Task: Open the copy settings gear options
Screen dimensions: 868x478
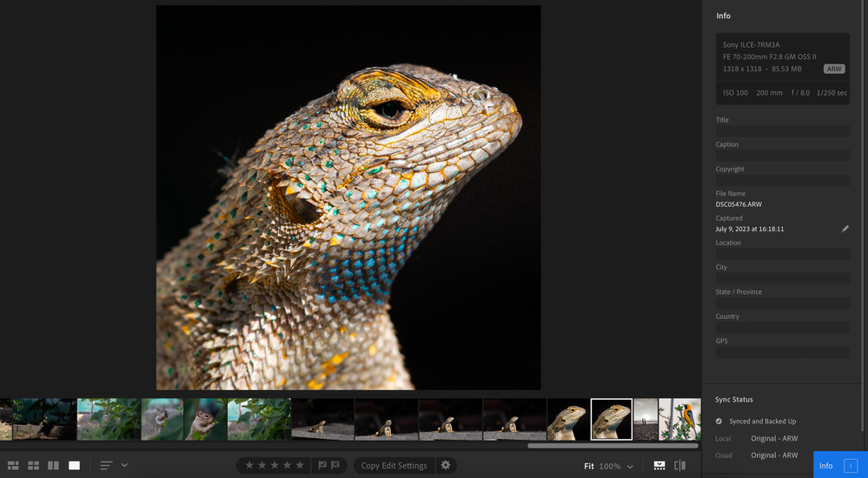Action: point(446,465)
